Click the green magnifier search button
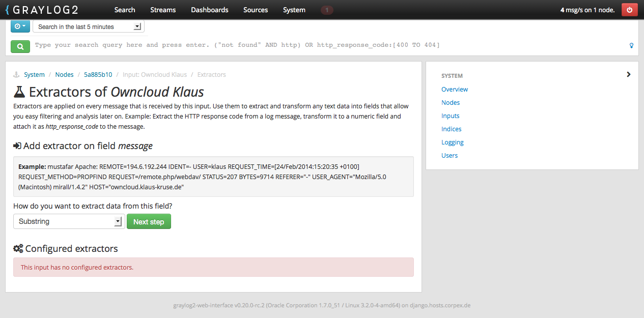644x318 pixels. point(20,46)
